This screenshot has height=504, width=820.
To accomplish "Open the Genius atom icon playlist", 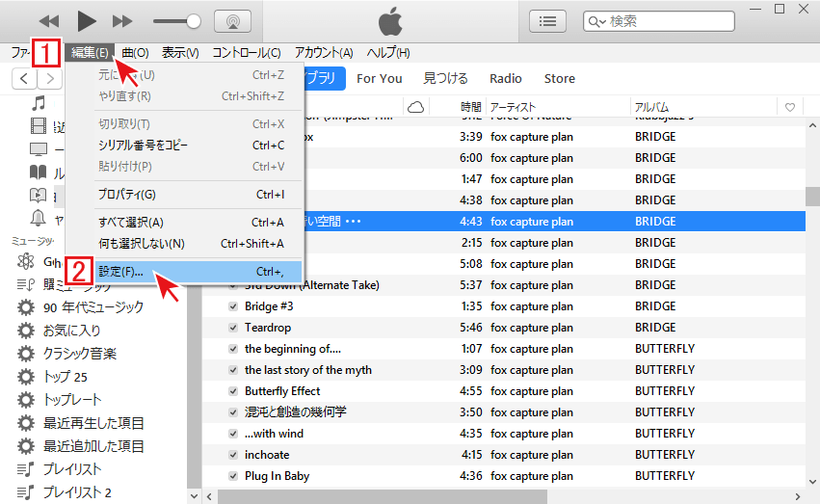I will 26,261.
